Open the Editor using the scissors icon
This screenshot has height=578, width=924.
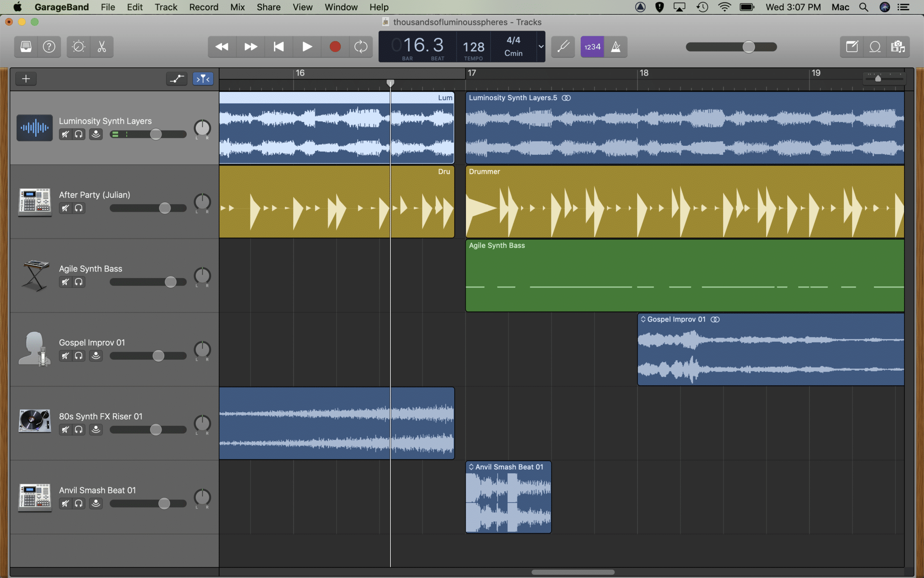tap(101, 47)
